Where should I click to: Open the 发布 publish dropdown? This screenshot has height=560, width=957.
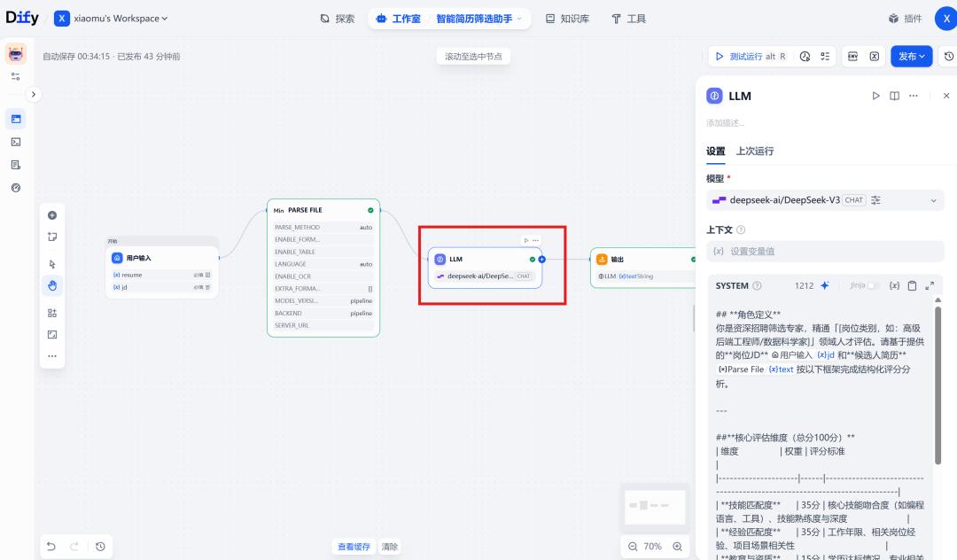coord(911,56)
